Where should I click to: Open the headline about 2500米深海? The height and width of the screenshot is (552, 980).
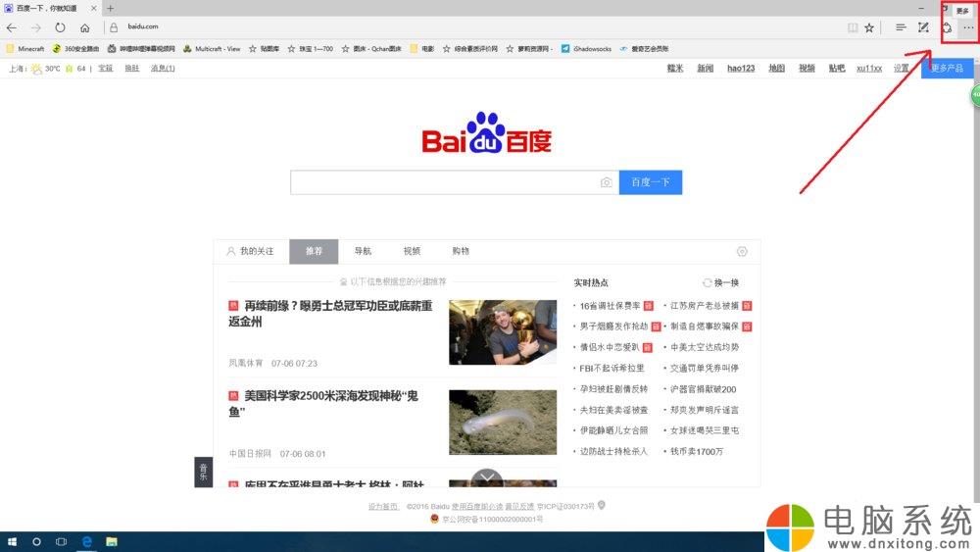323,404
